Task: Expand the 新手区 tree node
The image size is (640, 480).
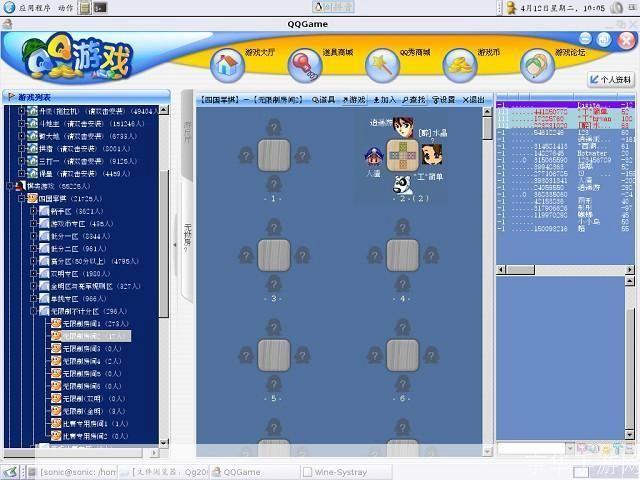Action: coord(34,211)
